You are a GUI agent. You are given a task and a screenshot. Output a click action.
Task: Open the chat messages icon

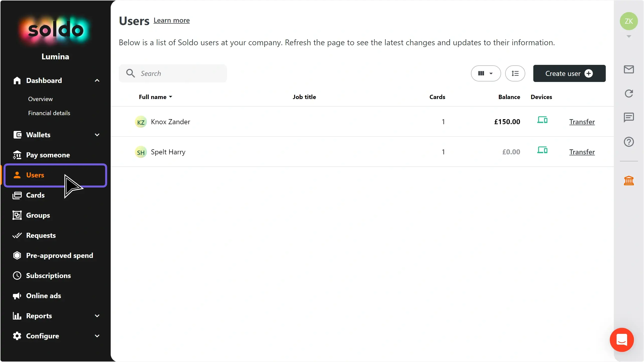click(629, 117)
